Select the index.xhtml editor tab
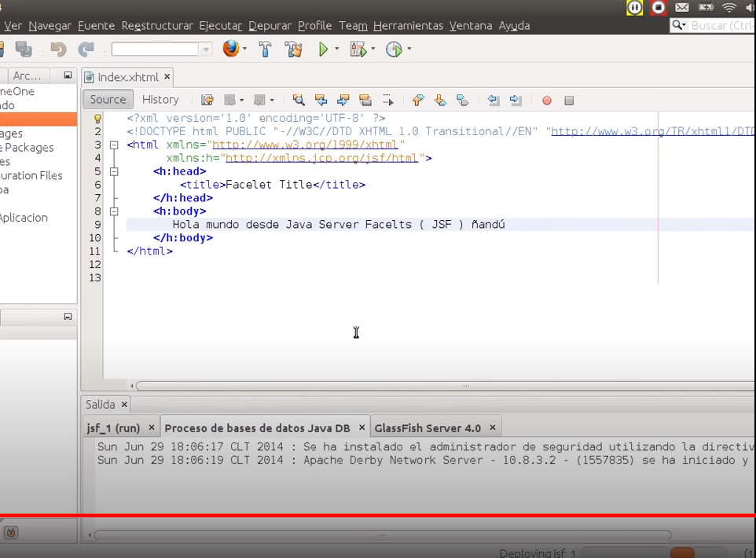This screenshot has width=756, height=558. pos(127,77)
